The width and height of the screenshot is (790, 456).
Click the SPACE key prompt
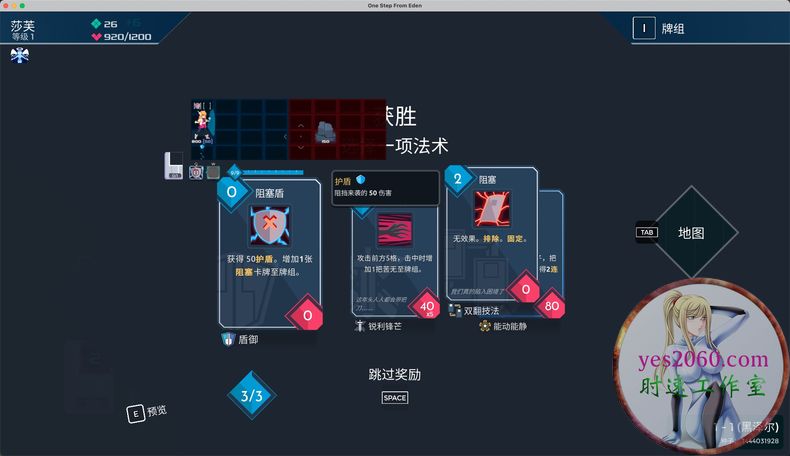395,398
